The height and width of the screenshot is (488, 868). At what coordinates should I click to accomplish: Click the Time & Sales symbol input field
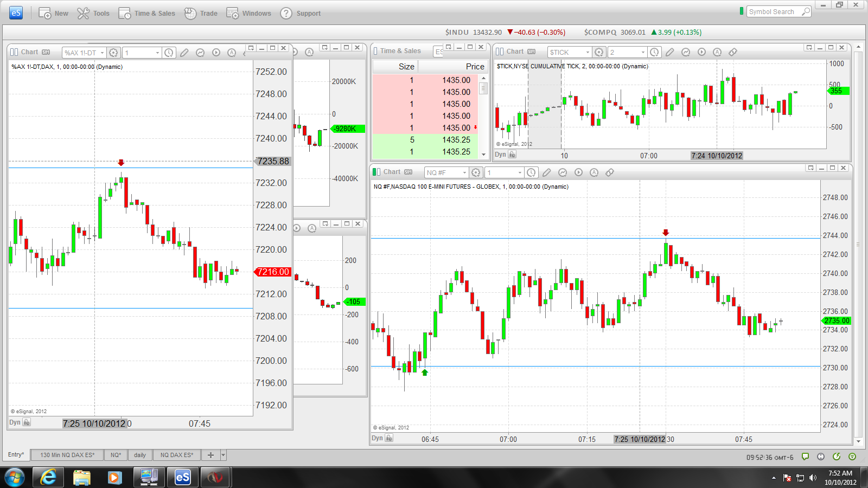point(438,52)
